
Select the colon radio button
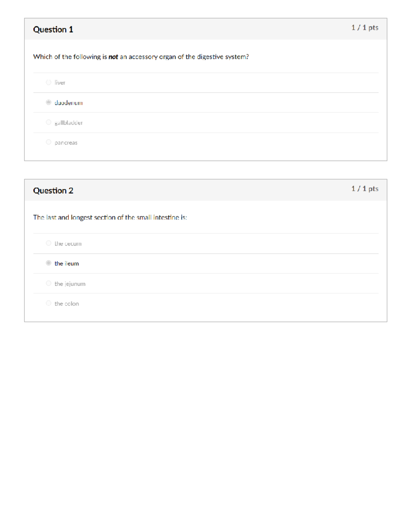click(48, 303)
